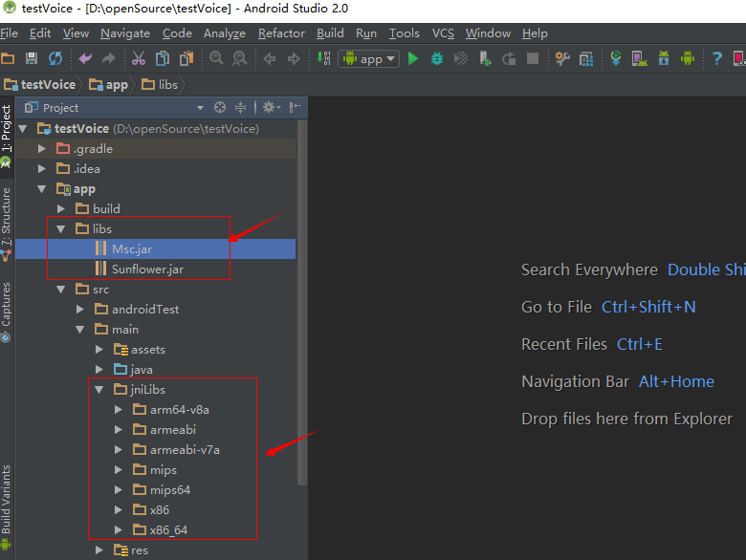Toggle the Structure side tab
The width and height of the screenshot is (746, 560).
(6, 224)
